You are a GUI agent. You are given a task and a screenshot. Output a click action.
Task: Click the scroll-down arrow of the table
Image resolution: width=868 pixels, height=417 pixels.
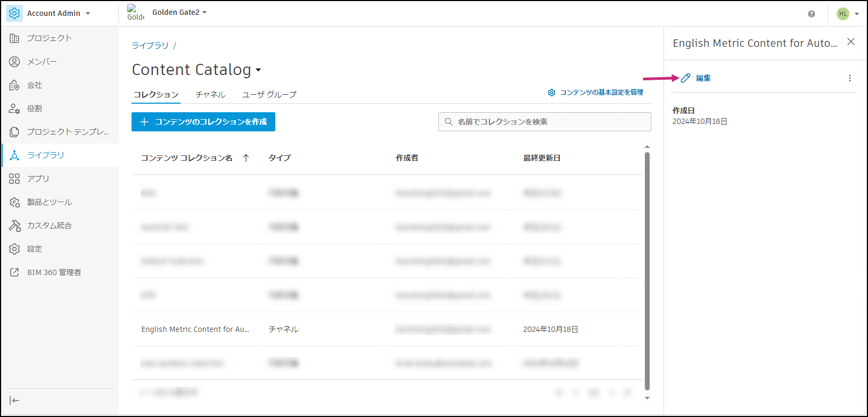(648, 398)
